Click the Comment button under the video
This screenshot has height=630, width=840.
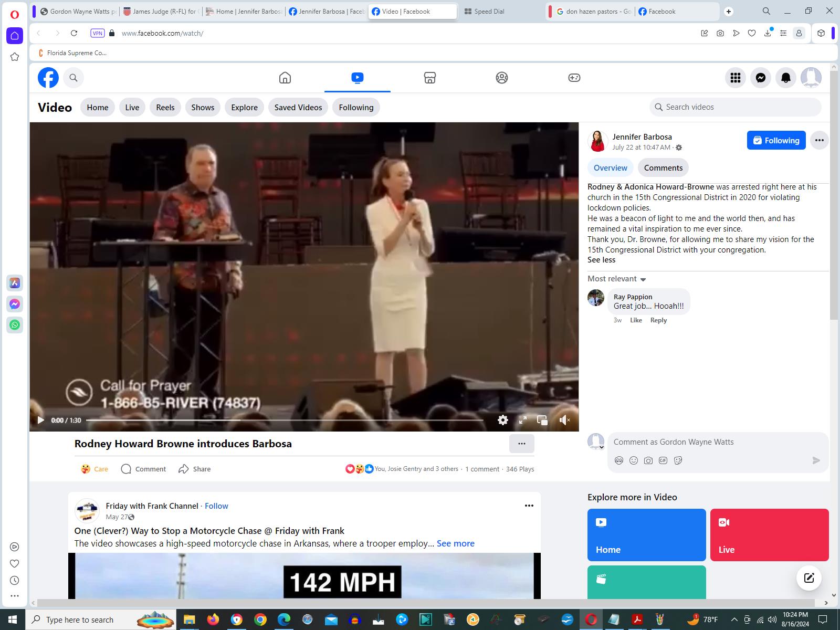(x=143, y=469)
